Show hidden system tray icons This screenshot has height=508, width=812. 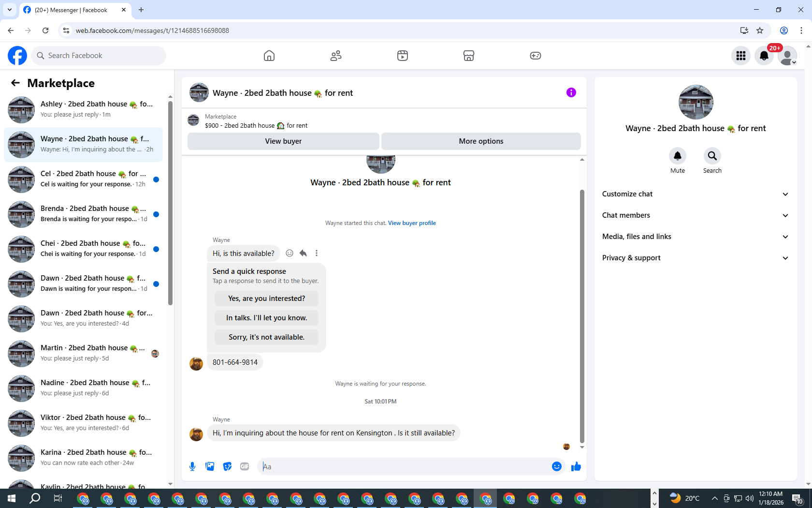[714, 498]
